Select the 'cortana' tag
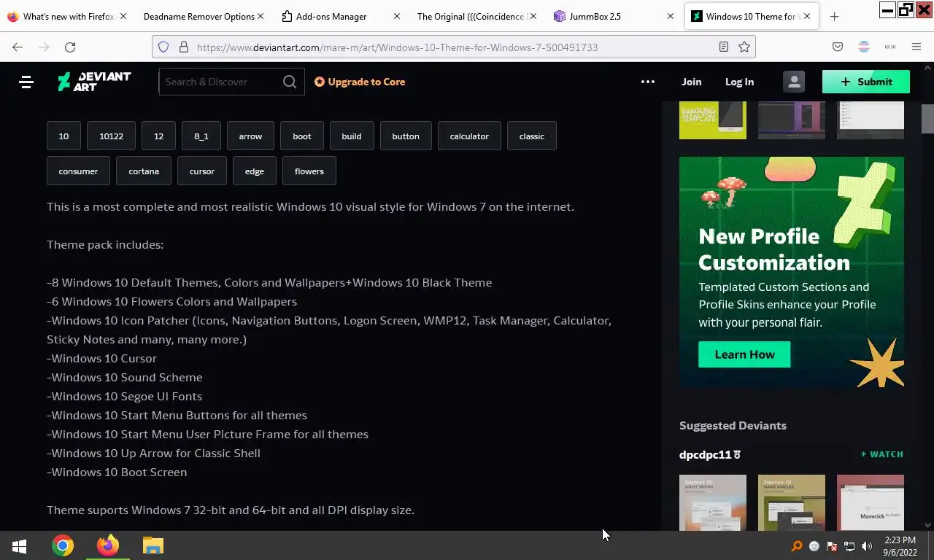934x560 pixels. coord(144,171)
